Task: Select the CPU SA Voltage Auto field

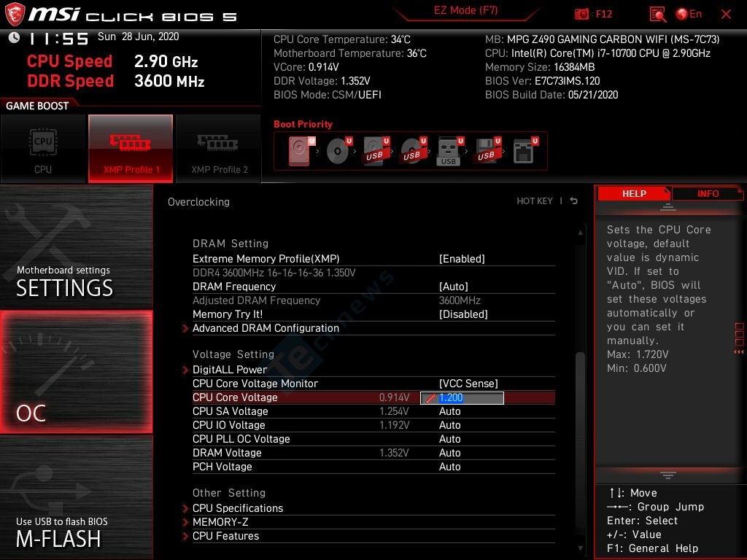Action: coord(449,411)
